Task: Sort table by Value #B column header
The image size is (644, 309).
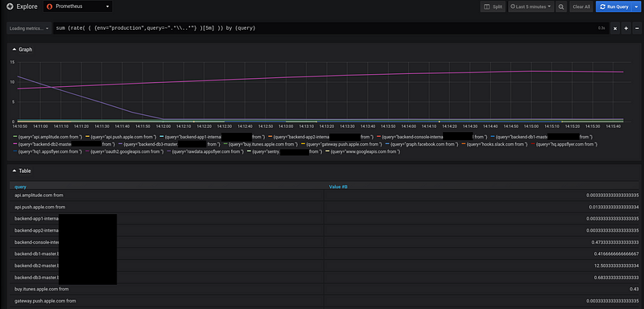Action: coord(338,187)
